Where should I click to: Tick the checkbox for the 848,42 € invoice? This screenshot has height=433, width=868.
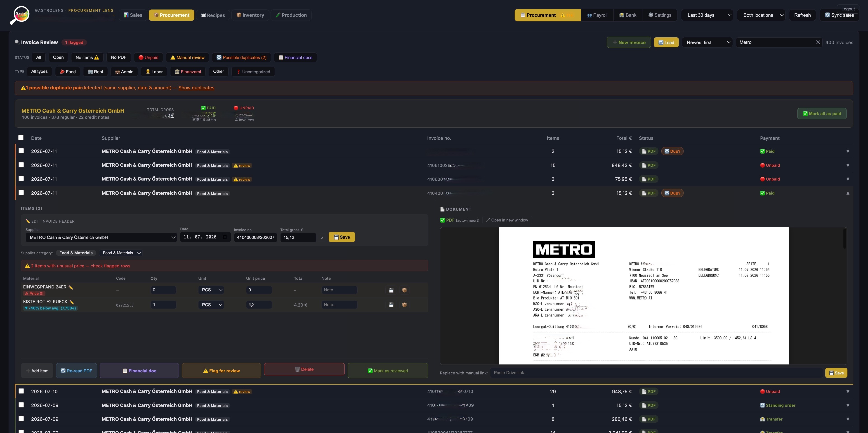coord(21,165)
